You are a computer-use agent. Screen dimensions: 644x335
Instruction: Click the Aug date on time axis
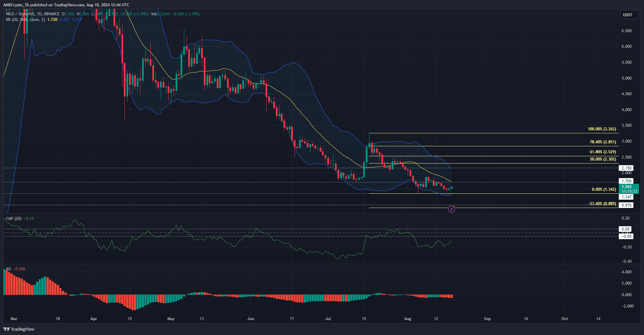[x=408, y=319]
